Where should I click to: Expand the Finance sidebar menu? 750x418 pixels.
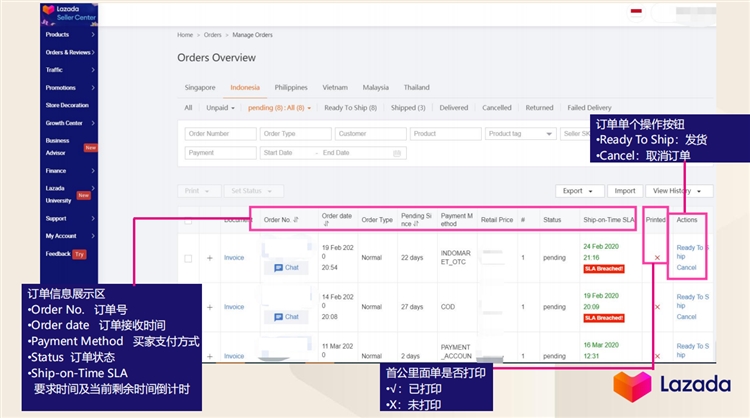click(x=70, y=171)
